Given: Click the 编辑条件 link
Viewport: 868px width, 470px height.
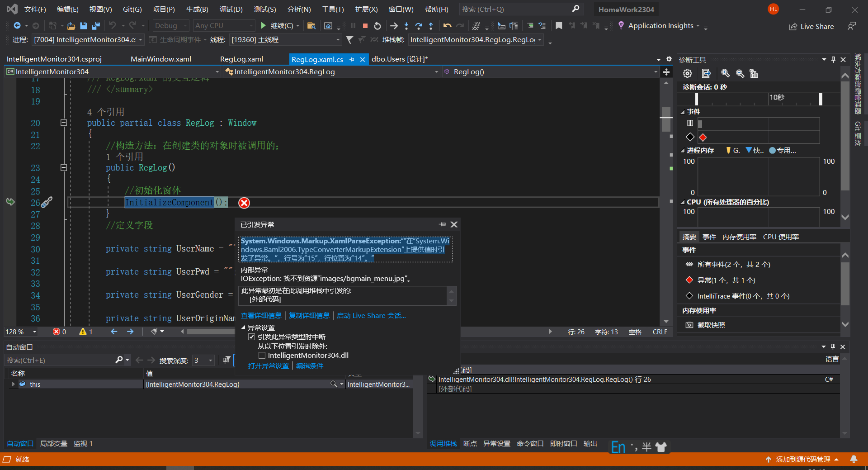Looking at the screenshot, I should [310, 366].
